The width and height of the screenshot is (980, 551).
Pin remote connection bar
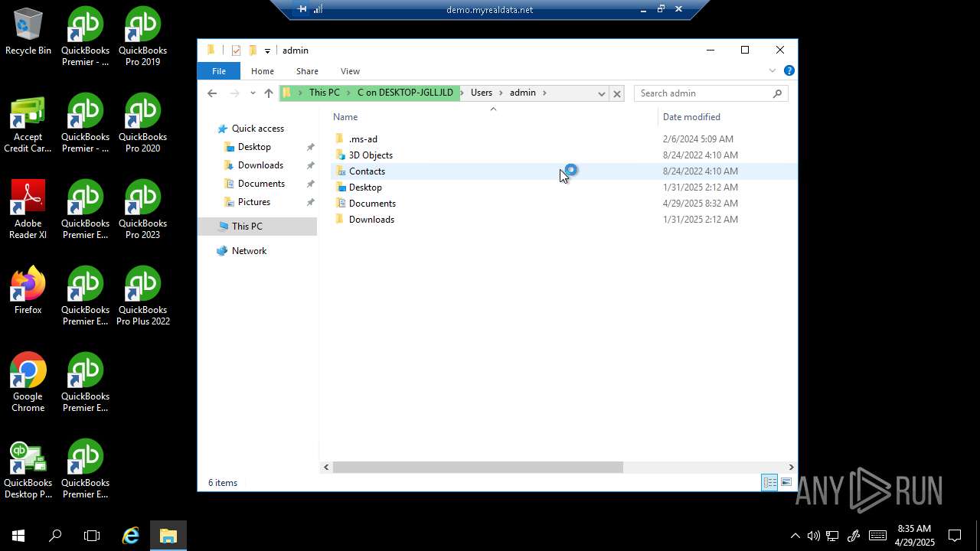[x=302, y=9]
